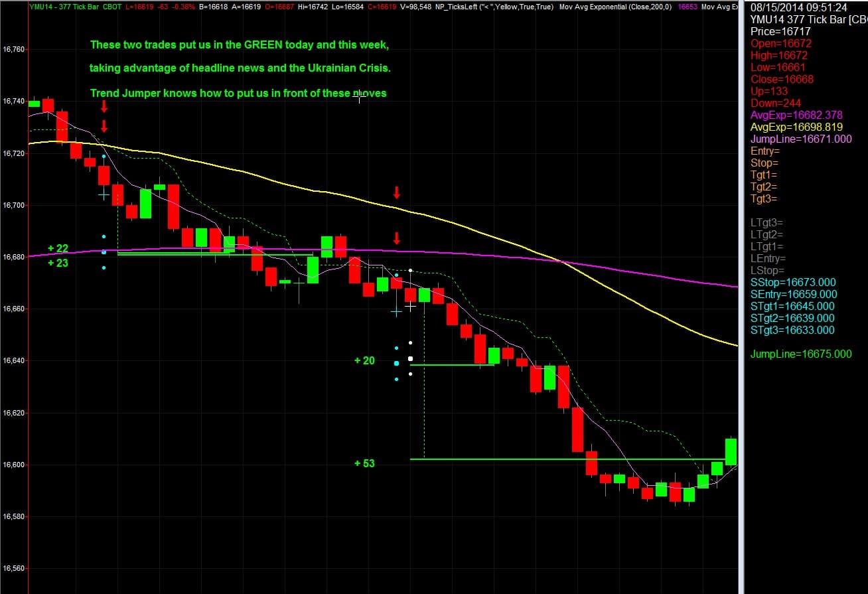Click the lower red arrow near the magenta line
The image size is (868, 594).
[x=396, y=239]
